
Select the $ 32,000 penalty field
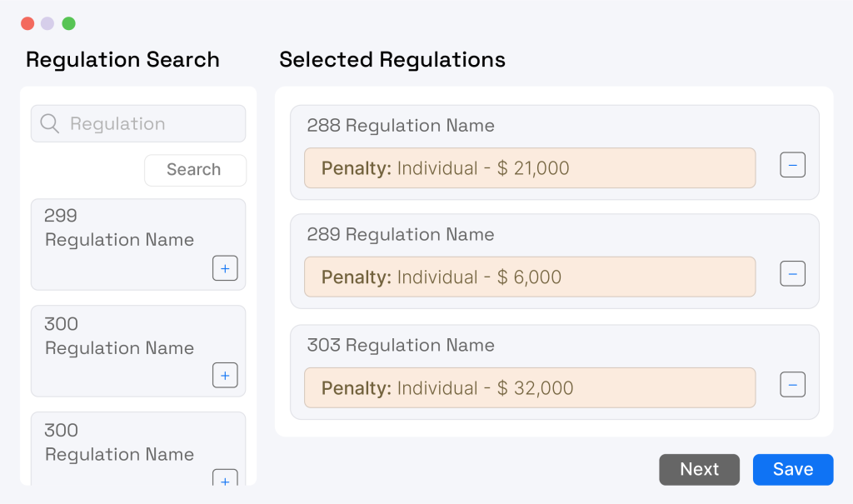pos(529,387)
